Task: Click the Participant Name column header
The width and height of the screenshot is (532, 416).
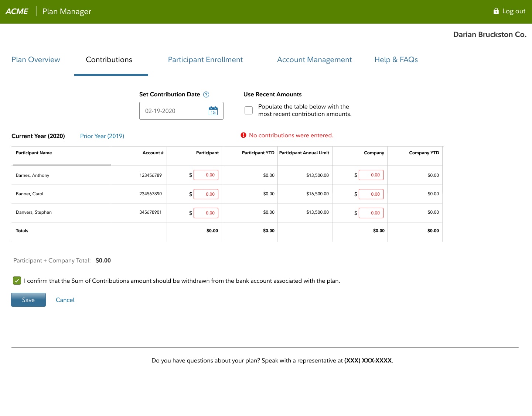Action: coord(34,153)
